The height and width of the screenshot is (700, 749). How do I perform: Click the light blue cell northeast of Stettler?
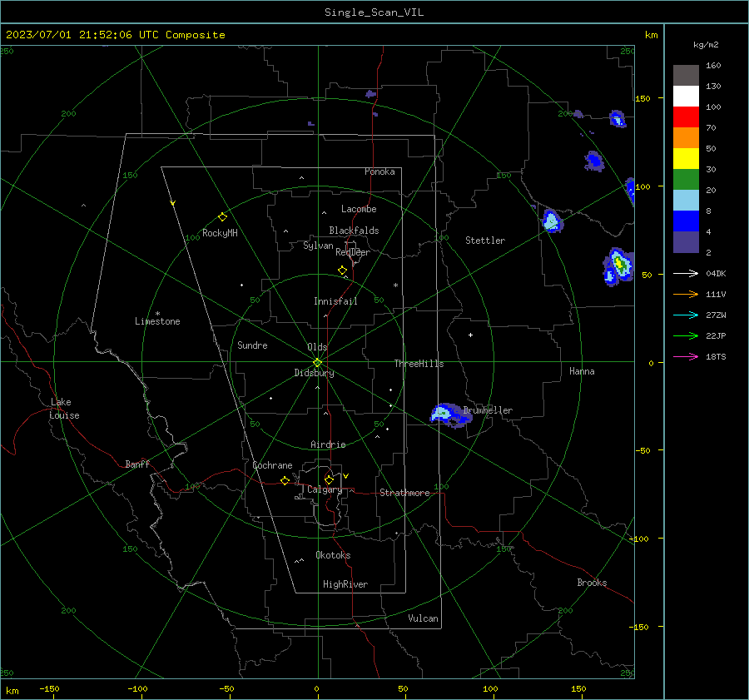coord(553,221)
